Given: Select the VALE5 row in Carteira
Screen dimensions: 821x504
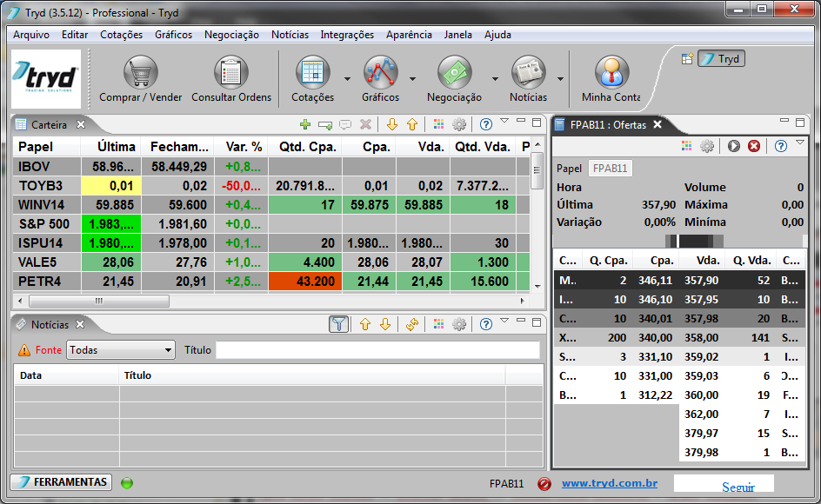Looking at the screenshot, I should 271,262.
